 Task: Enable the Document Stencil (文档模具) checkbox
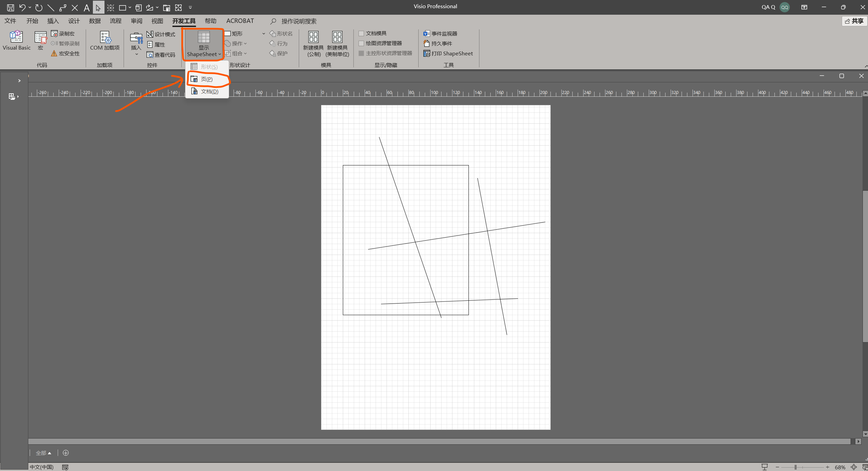[x=361, y=33]
